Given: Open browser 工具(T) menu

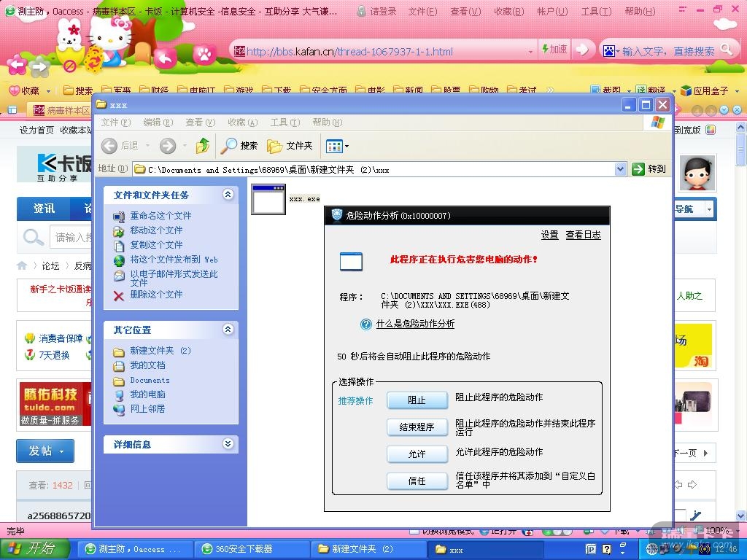Looking at the screenshot, I should tap(595, 12).
